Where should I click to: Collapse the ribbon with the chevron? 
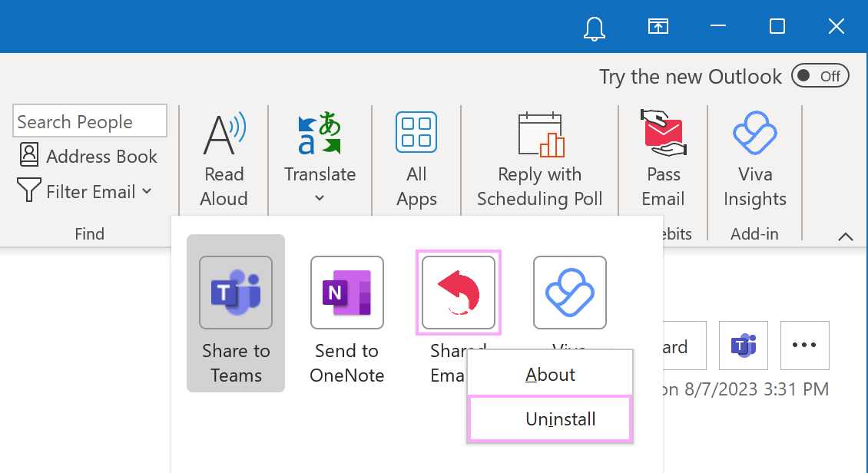point(845,237)
